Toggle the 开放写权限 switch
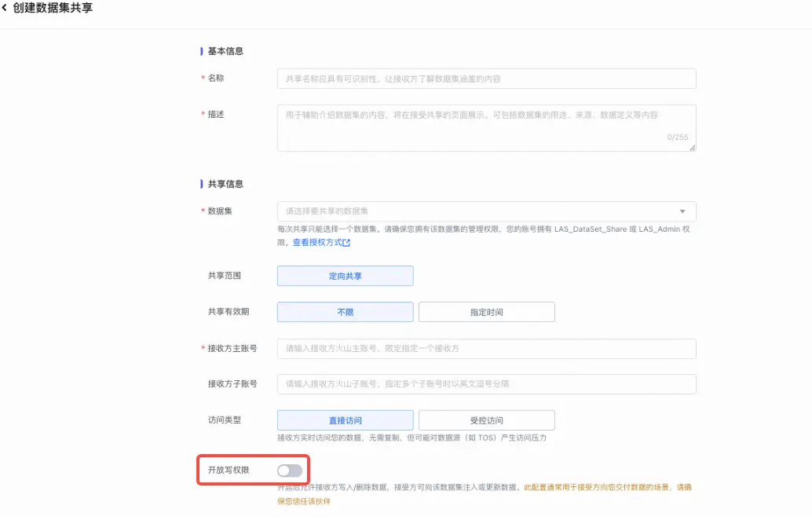 coord(290,471)
